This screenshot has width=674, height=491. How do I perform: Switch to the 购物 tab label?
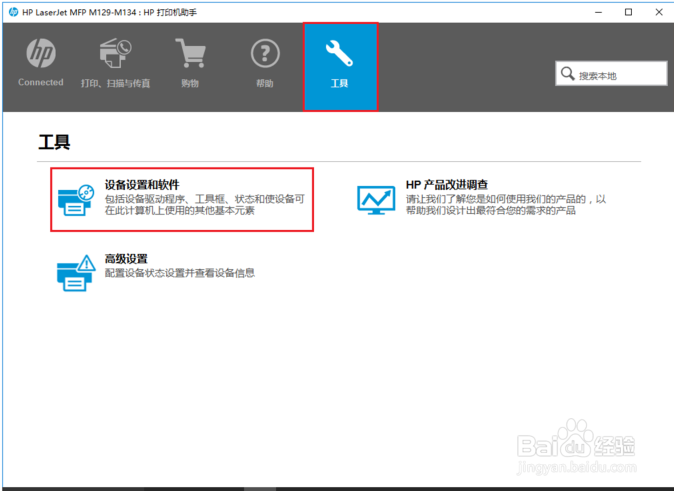(190, 83)
